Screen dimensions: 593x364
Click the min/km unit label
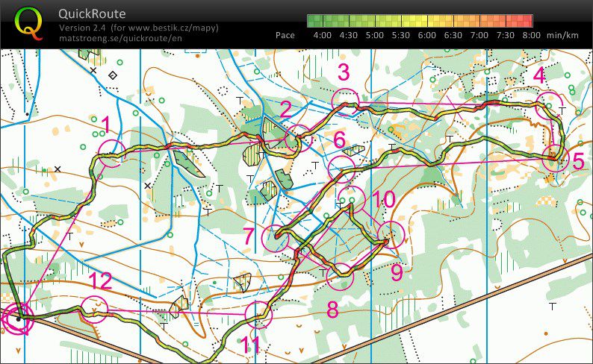coord(562,35)
